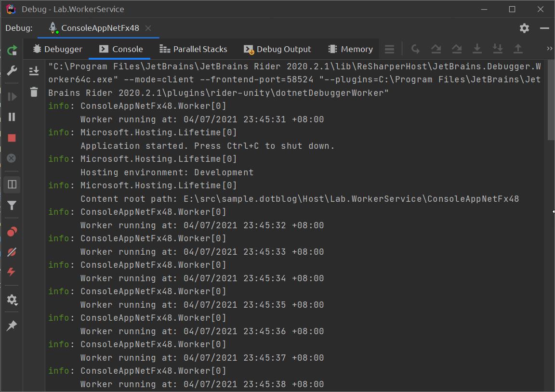Open View Breakpoints red circles icon
The width and height of the screenshot is (555, 392).
pos(12,232)
